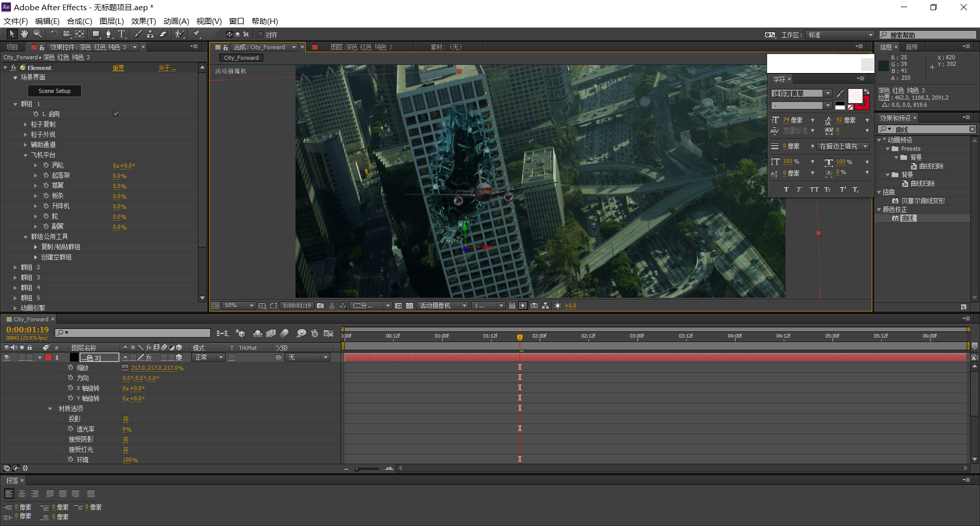The width and height of the screenshot is (980, 526).
Task: Click the Scene Setup button
Action: coord(55,91)
